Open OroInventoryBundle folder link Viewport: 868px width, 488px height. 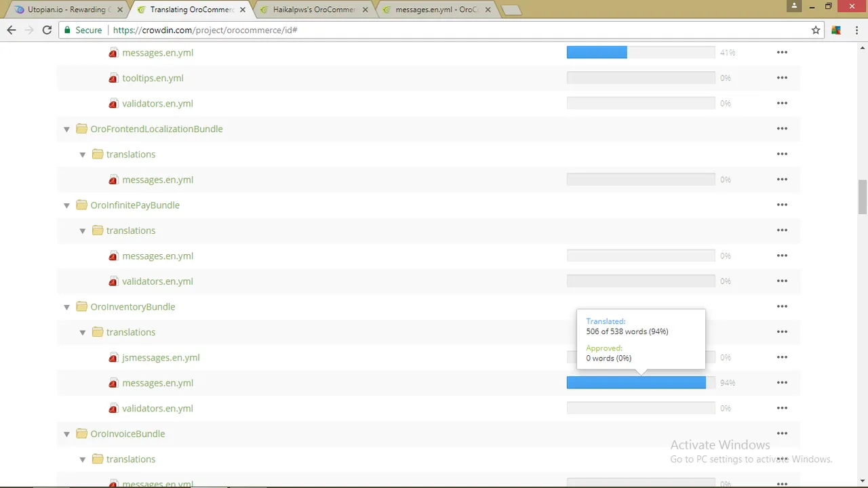133,306
